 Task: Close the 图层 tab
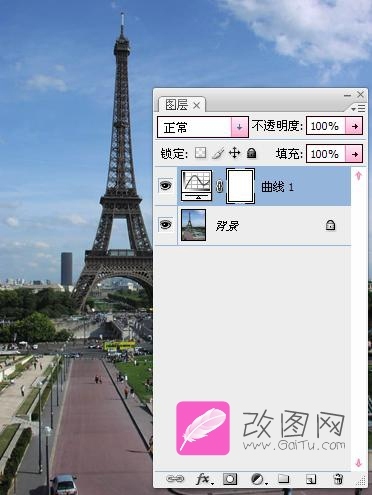[197, 106]
